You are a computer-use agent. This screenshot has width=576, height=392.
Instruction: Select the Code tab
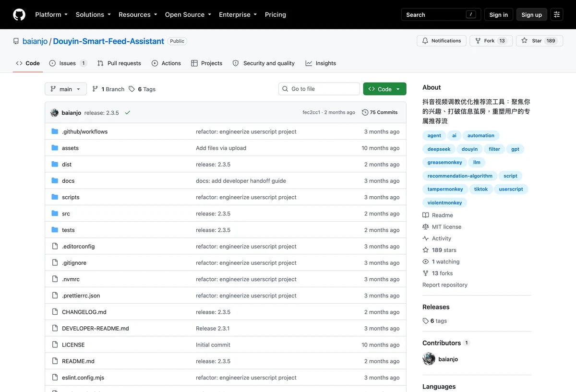click(28, 63)
